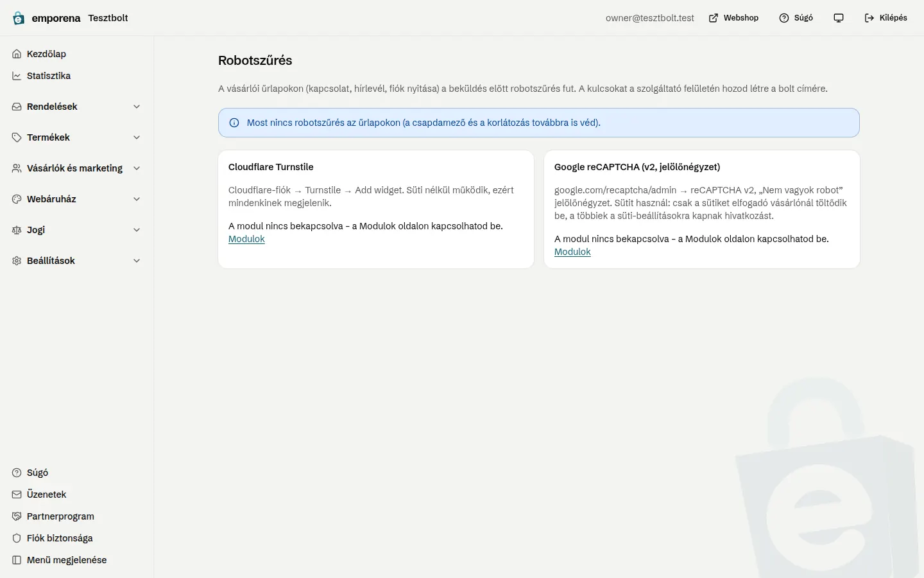The image size is (924, 578).
Task: Click the Statisztika chart icon
Action: click(17, 76)
